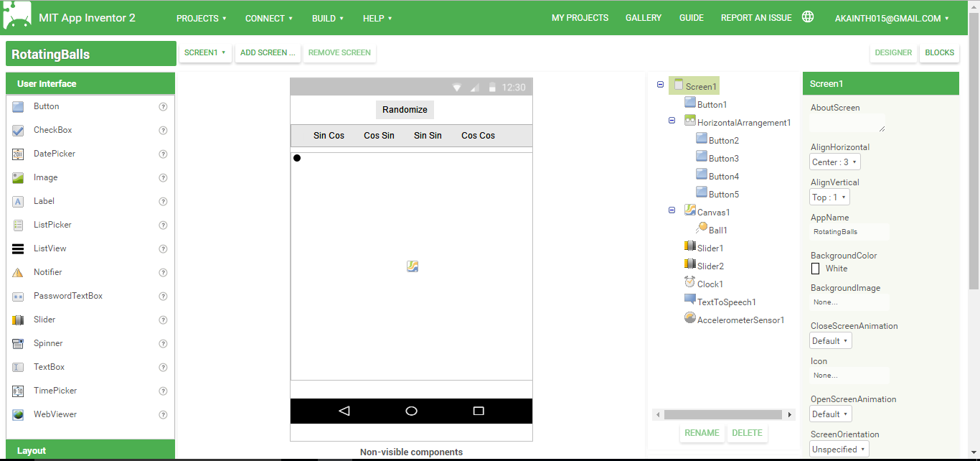Click the TextBox palette icon
Viewport: 980px width, 461px height.
pyautogui.click(x=19, y=367)
